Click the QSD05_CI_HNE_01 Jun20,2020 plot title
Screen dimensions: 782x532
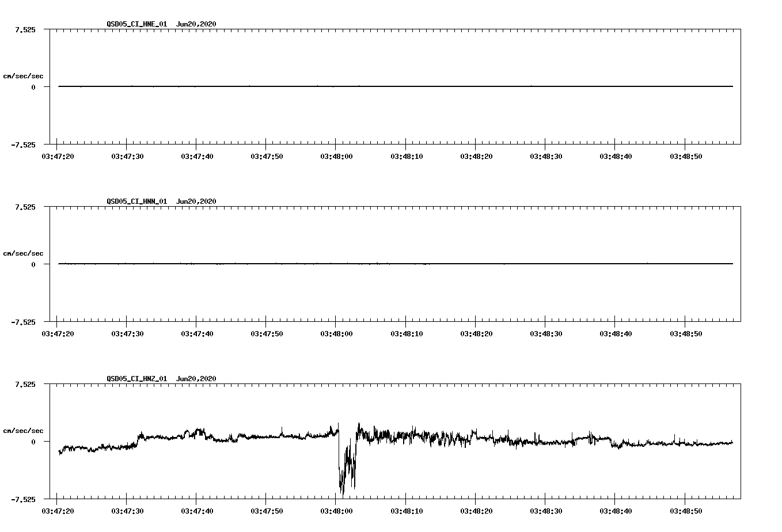161,24
